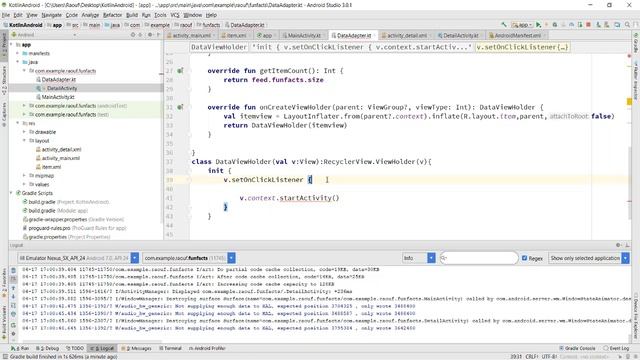
Task: Click the SDK Manager icon in toolbar
Action: point(607,25)
